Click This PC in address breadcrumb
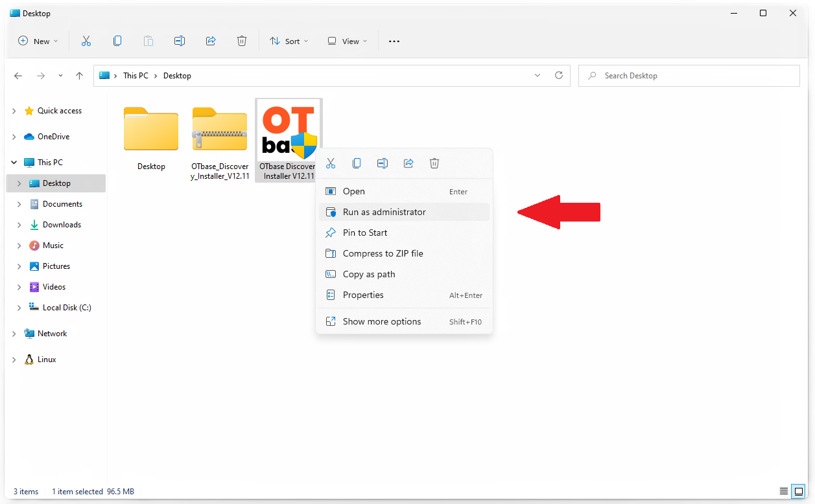The image size is (815, 504). (136, 76)
